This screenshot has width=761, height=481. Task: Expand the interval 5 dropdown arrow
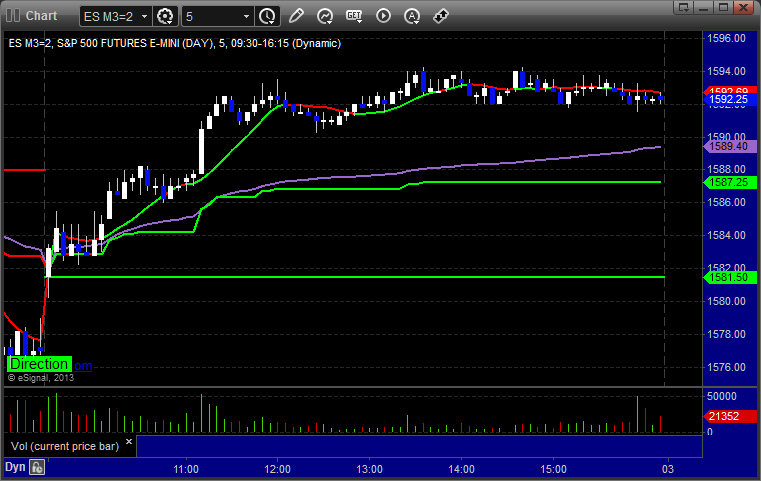pos(246,17)
